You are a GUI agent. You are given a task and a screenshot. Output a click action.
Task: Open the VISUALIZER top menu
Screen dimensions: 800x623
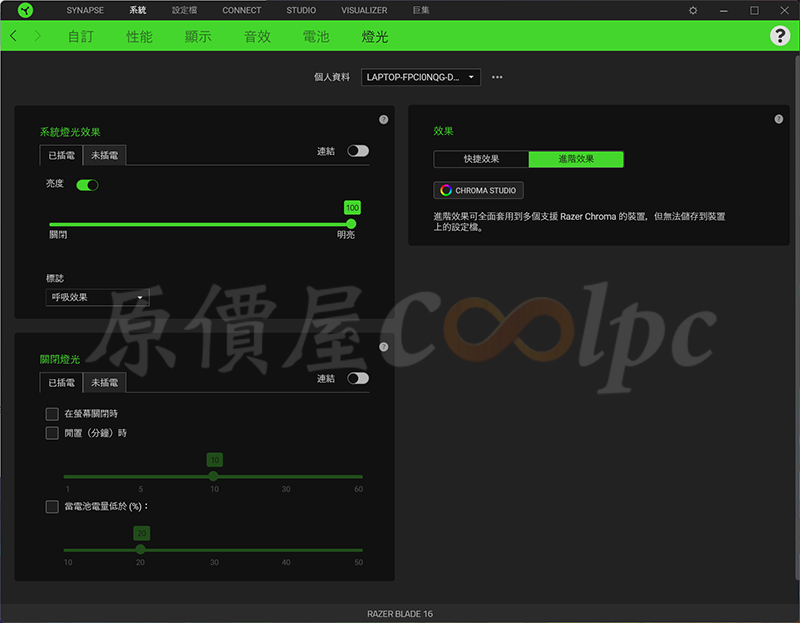click(364, 10)
